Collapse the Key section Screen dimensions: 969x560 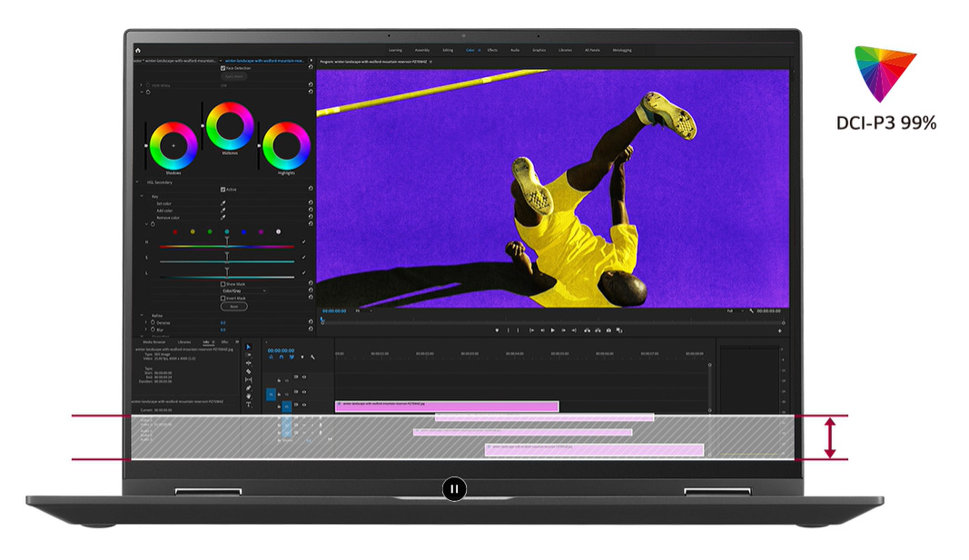click(143, 196)
